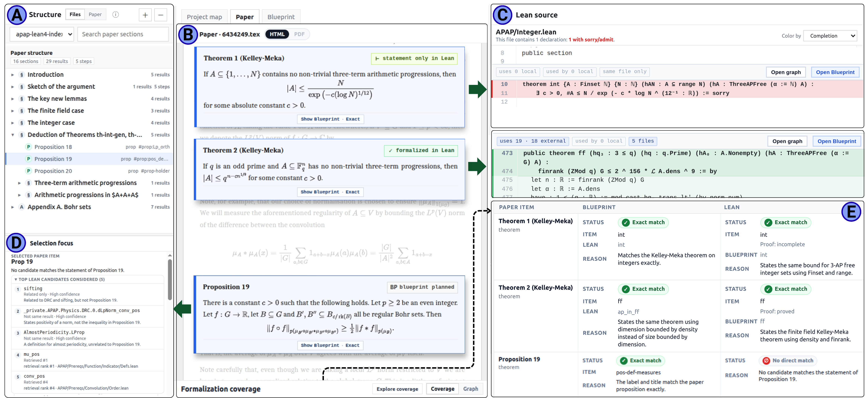The height and width of the screenshot is (398, 868).
Task: Click the formalized in Lean badge
Action: tap(421, 150)
